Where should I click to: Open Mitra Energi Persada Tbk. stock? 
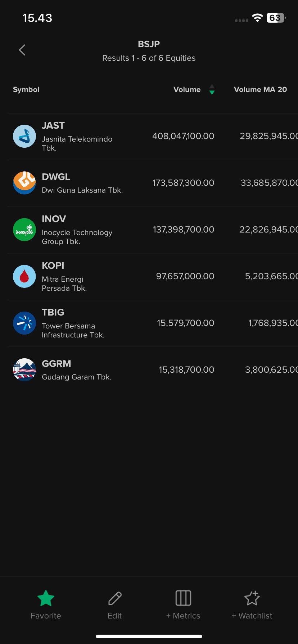click(64, 284)
